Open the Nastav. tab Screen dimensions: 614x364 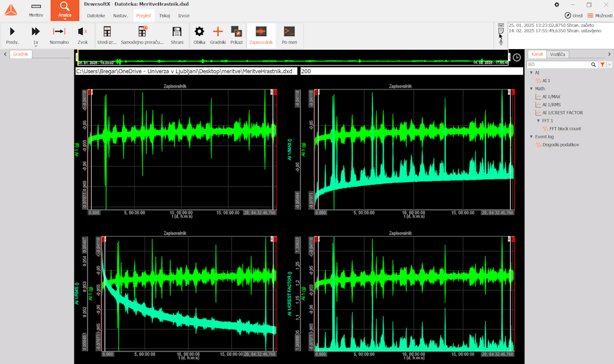pyautogui.click(x=120, y=16)
